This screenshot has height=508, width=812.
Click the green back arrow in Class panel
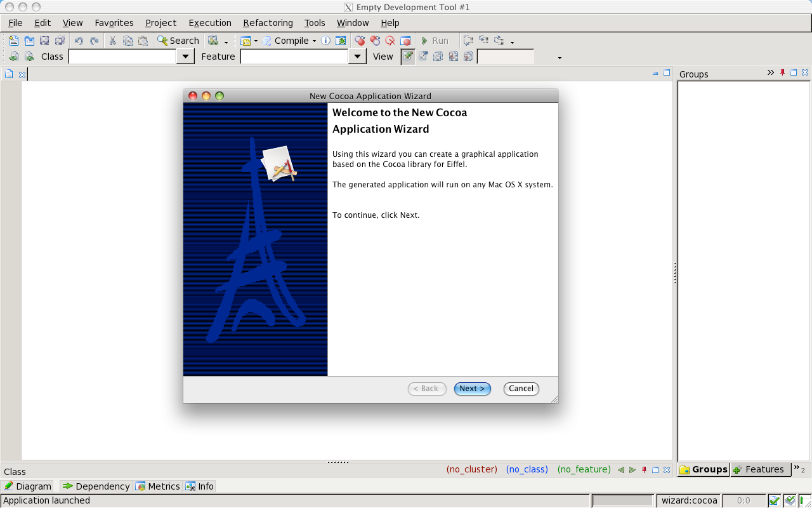pyautogui.click(x=621, y=470)
